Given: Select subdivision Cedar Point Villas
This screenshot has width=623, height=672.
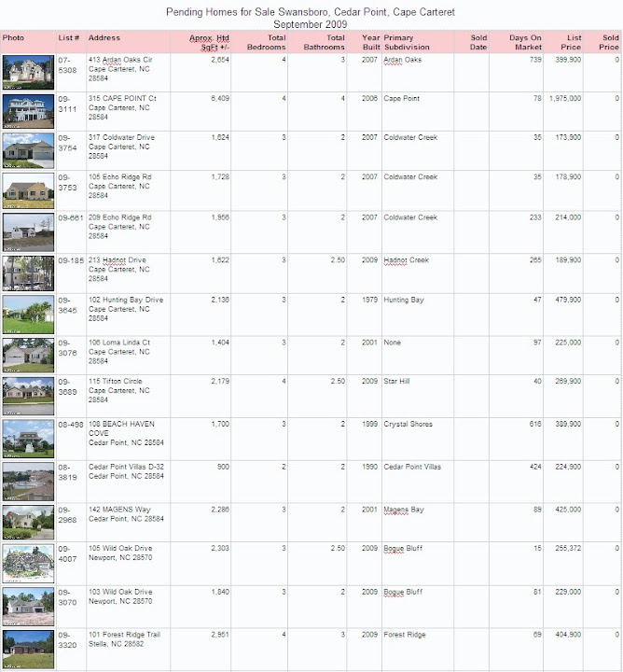Looking at the screenshot, I should 412,467.
